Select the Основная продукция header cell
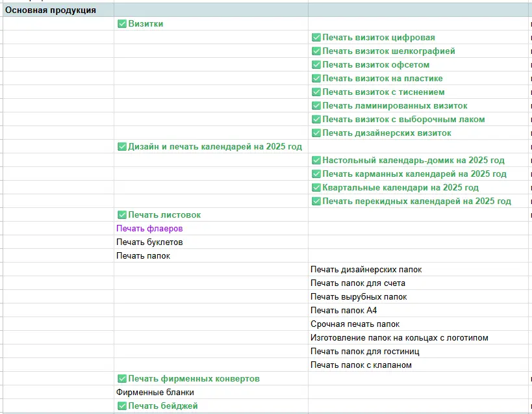 pyautogui.click(x=51, y=10)
